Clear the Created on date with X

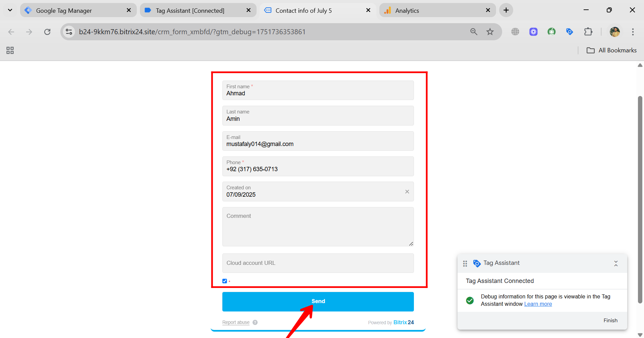(x=407, y=192)
